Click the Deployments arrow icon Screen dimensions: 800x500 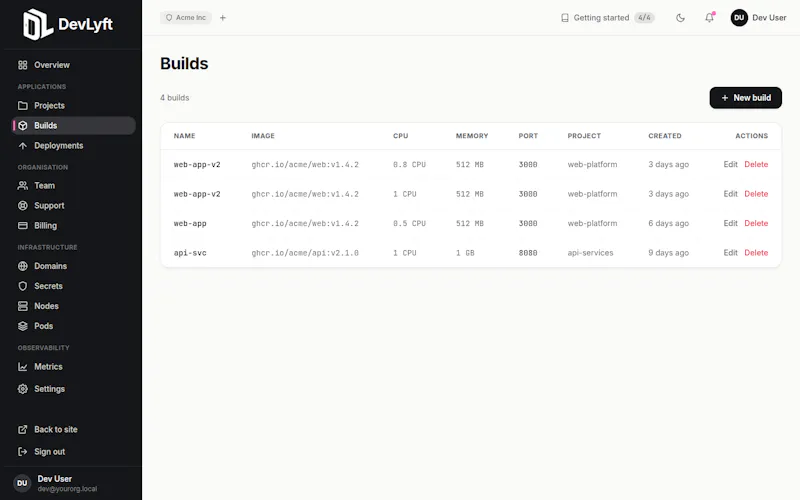pos(22,145)
